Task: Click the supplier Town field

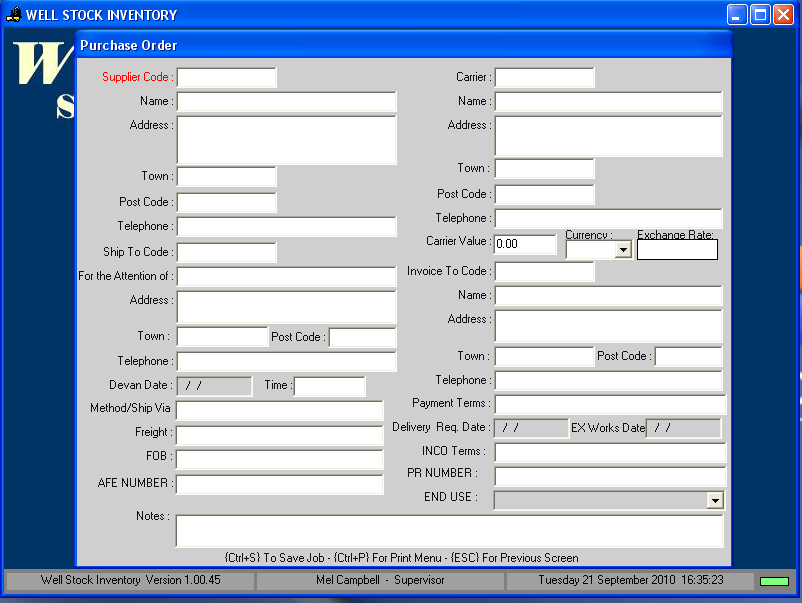Action: [227, 176]
